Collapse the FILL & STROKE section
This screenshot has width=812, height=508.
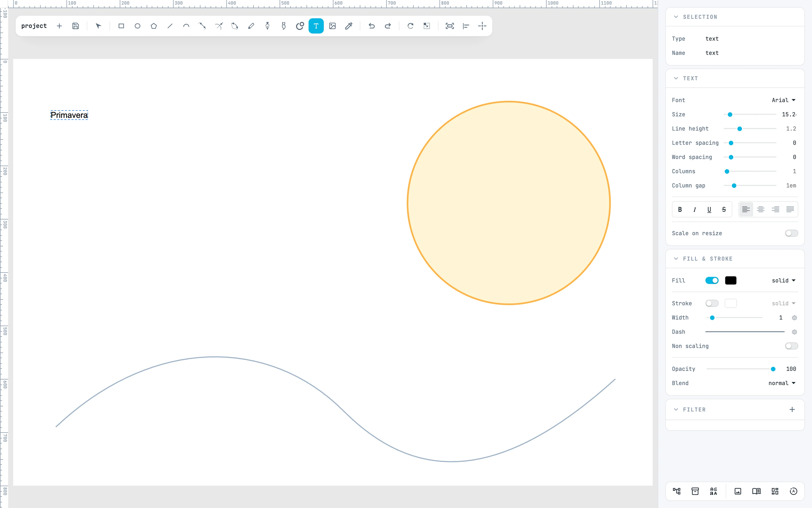click(676, 259)
